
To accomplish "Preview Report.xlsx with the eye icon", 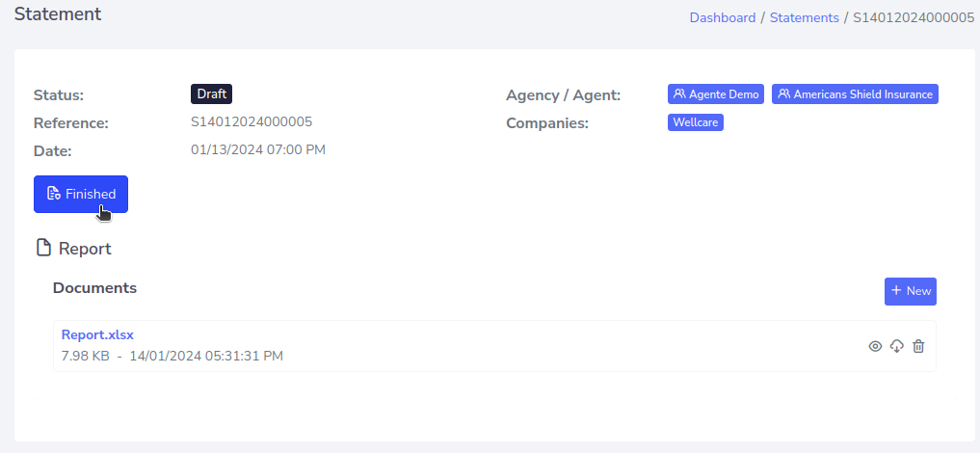I will tap(875, 346).
